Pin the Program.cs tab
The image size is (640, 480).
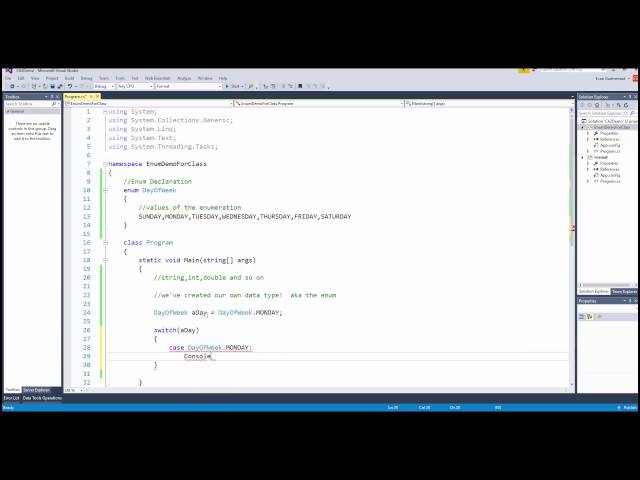pos(91,96)
